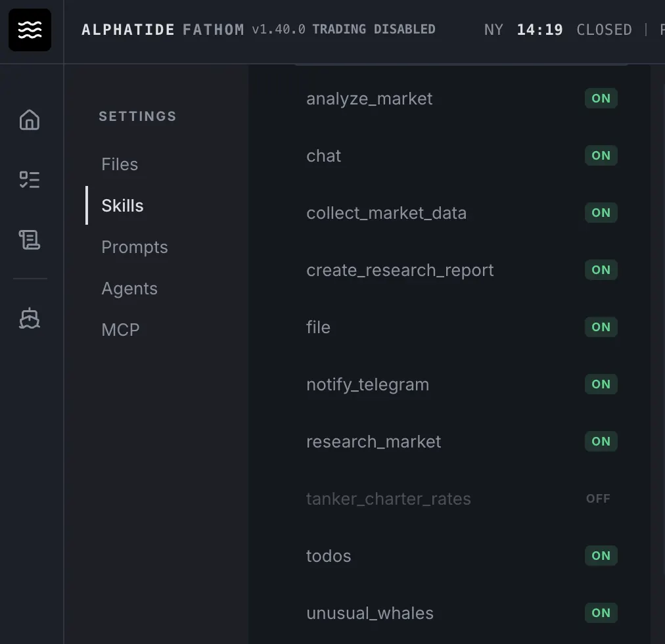Click the create_research_report skill name

pos(400,270)
